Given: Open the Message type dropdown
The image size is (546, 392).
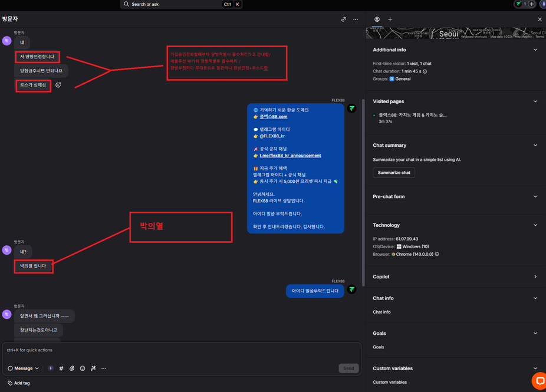Looking at the screenshot, I should point(24,368).
